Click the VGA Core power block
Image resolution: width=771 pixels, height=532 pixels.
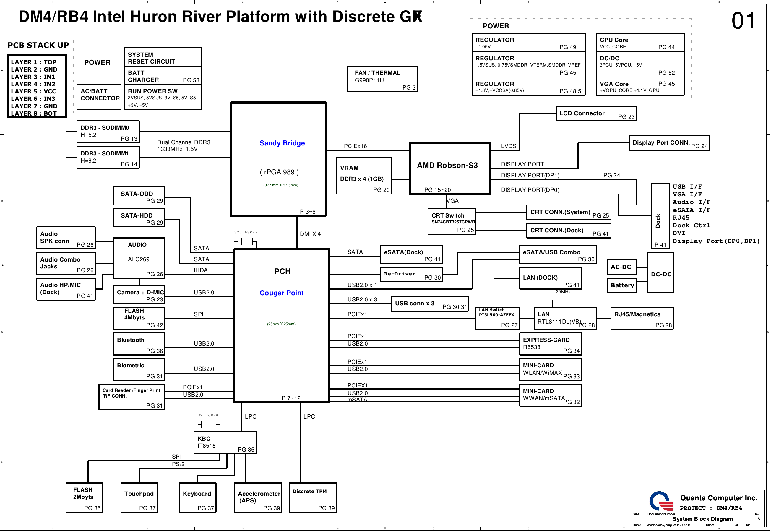(640, 87)
